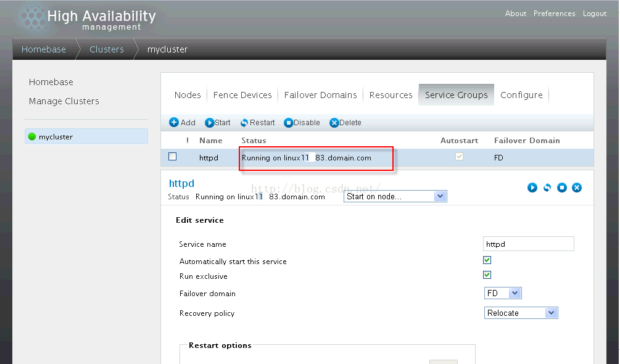The height and width of the screenshot is (364, 620).
Task: Open the Failover domain FD dropdown
Action: (x=503, y=293)
